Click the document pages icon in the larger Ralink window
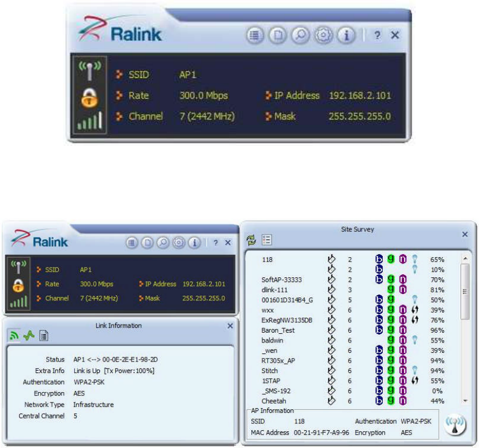 point(278,35)
